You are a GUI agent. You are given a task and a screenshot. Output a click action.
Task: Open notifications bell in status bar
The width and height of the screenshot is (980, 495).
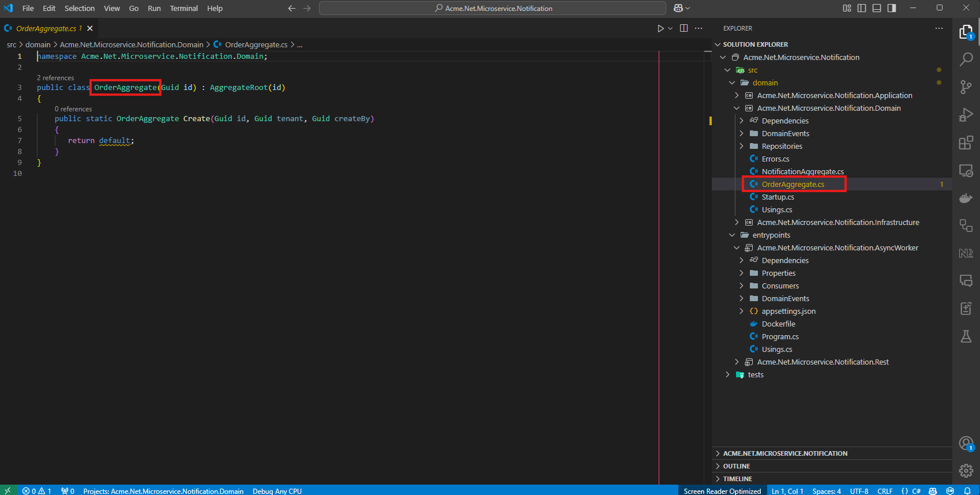coord(967,491)
